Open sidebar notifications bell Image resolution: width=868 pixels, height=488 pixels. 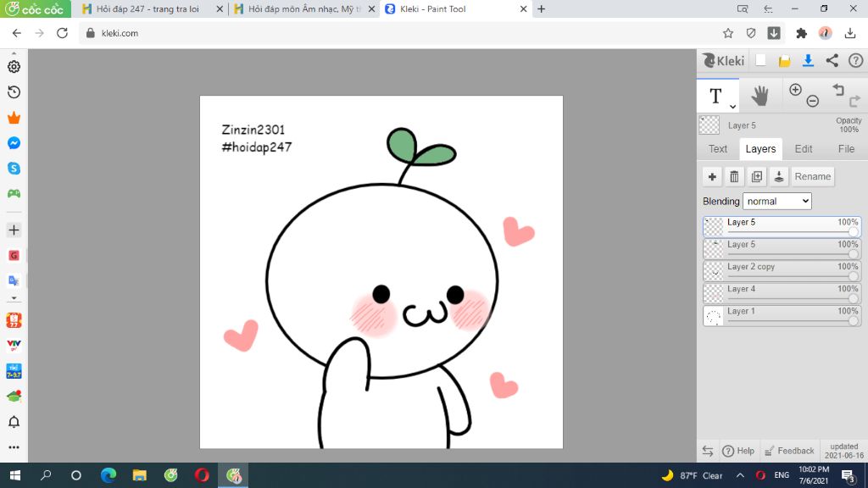[14, 422]
